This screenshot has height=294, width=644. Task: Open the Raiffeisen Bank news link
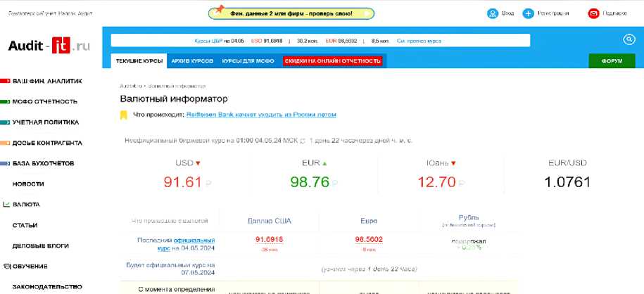tap(261, 115)
